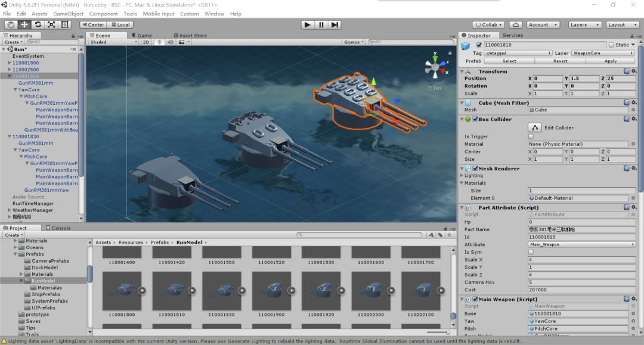Open Transform component gear settings
644x345 pixels.
(634, 72)
